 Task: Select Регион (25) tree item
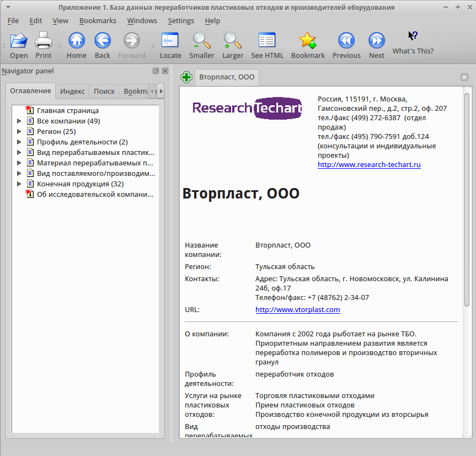click(x=56, y=131)
